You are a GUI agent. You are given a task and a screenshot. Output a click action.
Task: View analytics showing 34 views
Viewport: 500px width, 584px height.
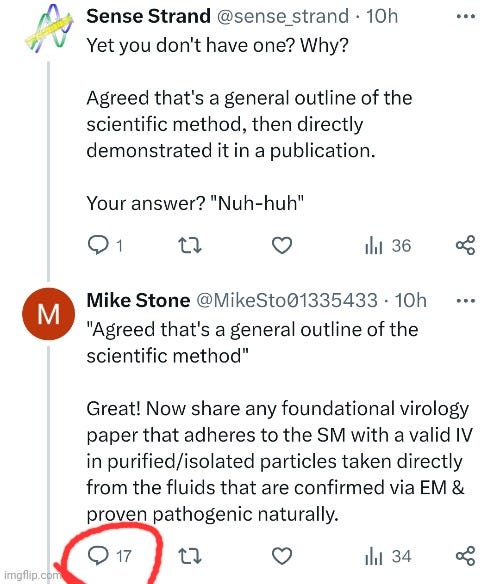388,556
